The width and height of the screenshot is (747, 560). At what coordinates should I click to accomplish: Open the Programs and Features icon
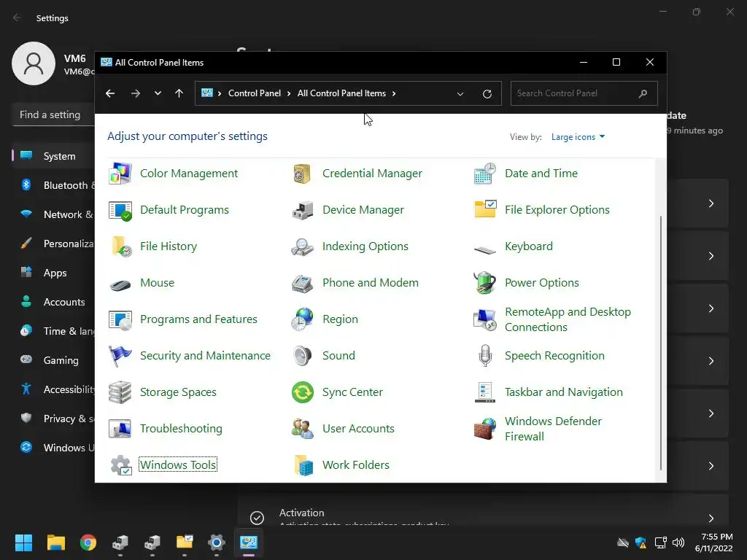(120, 319)
